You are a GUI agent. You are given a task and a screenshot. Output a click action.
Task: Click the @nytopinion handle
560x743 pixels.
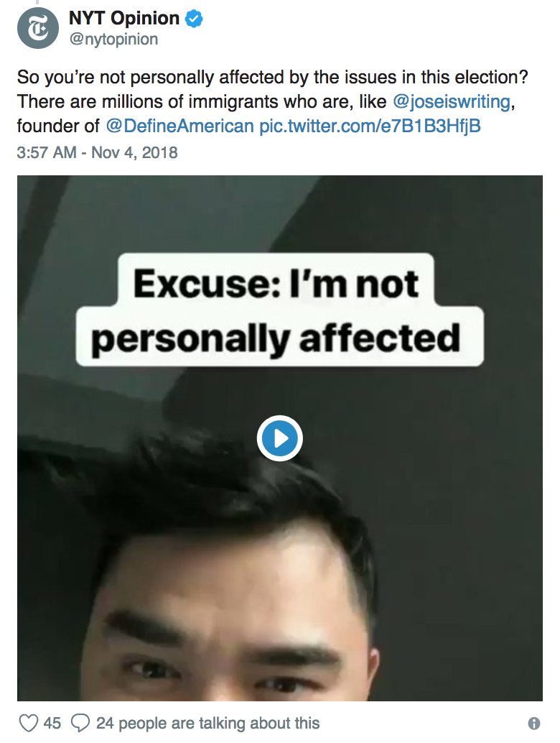(113, 40)
